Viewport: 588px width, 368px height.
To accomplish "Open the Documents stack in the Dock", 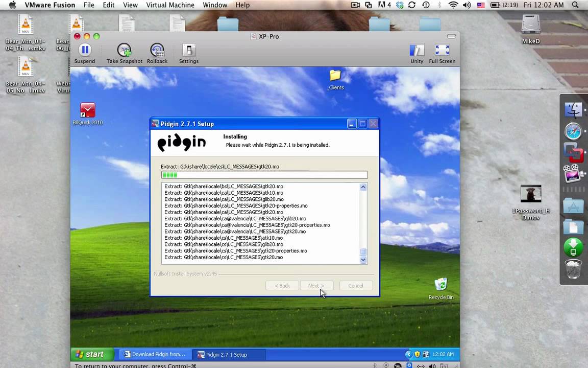I will coord(573,227).
